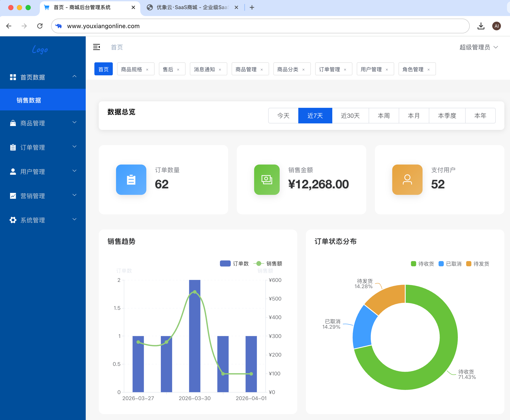The image size is (510, 420).
Task: Close the 角色管理 tab with its x
Action: [x=428, y=70]
